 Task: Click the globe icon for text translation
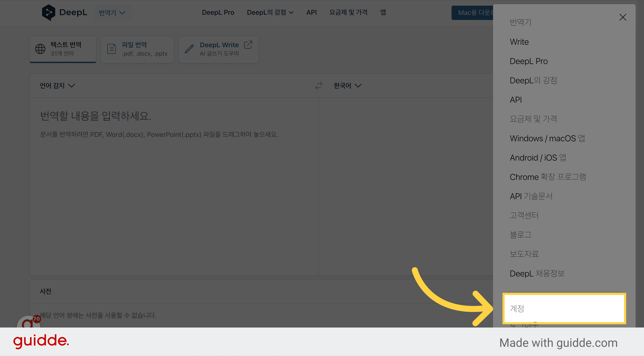[40, 49]
